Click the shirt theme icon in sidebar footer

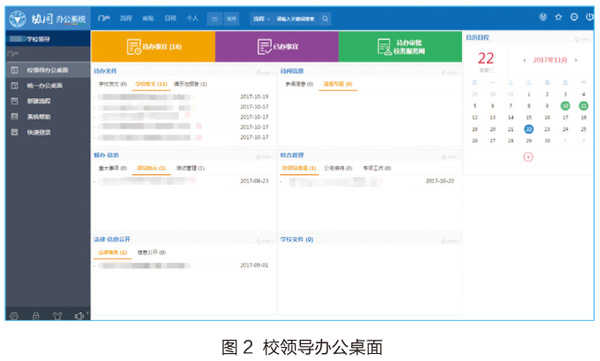coord(57,316)
